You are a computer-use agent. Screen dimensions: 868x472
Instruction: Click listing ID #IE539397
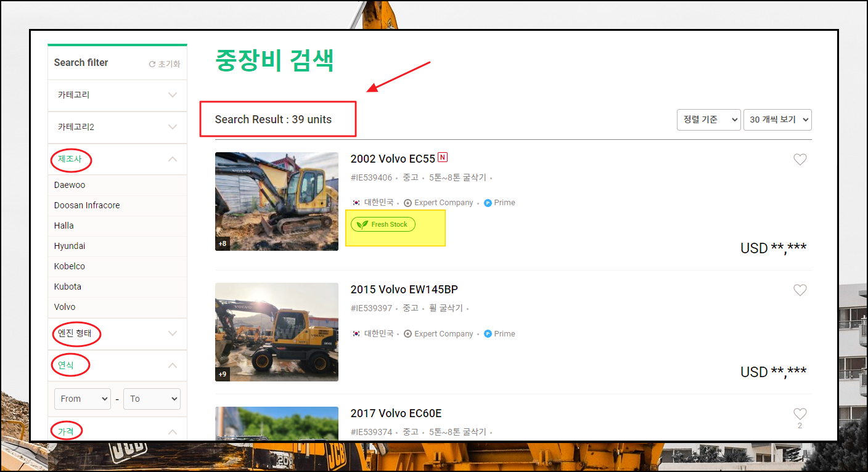371,308
